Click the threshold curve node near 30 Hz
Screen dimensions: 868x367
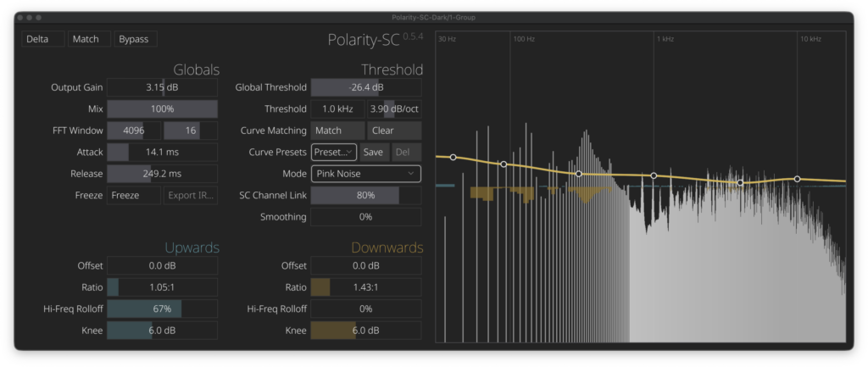click(x=453, y=157)
